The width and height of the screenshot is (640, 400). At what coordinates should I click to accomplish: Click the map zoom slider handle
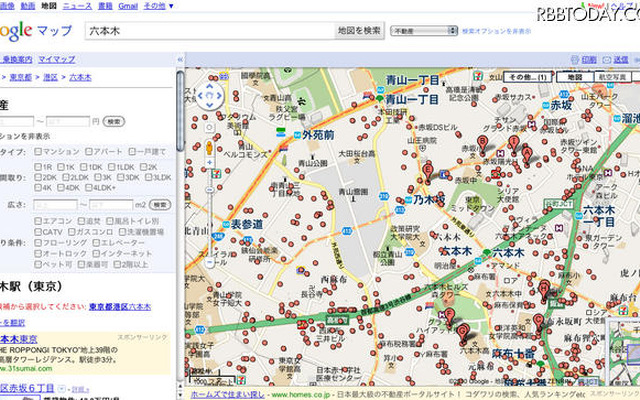210,190
